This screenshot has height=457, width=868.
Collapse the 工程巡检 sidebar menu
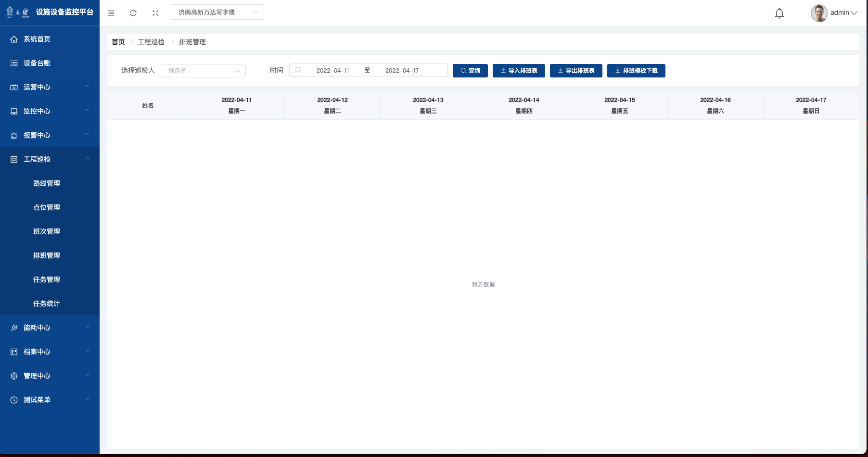50,159
